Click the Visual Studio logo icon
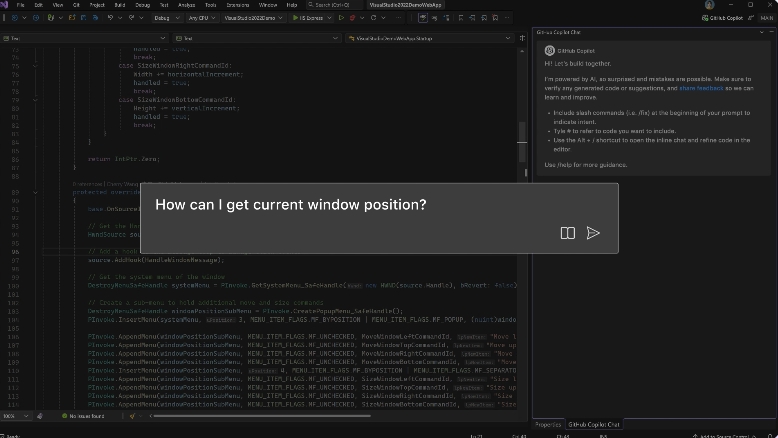This screenshot has width=778, height=438. 4,5
